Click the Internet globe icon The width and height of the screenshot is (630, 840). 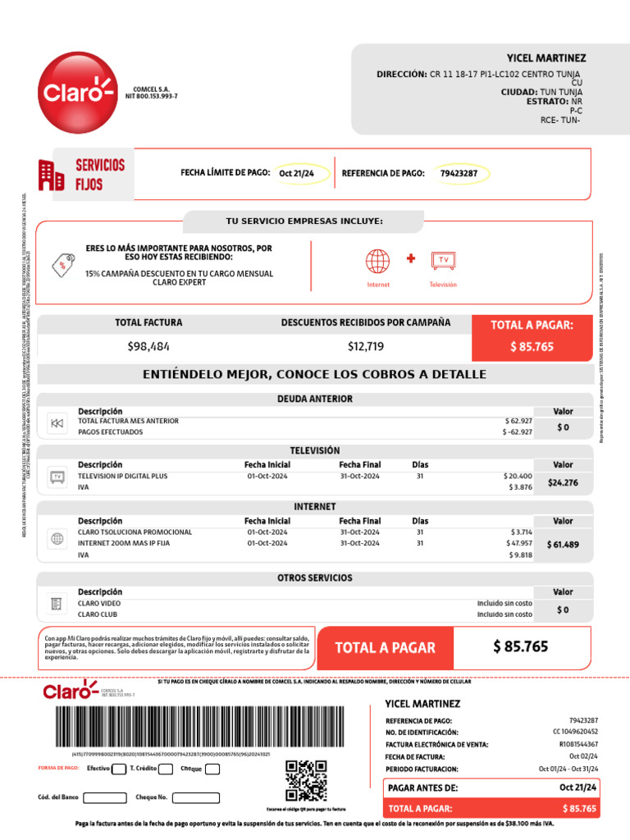point(377,261)
